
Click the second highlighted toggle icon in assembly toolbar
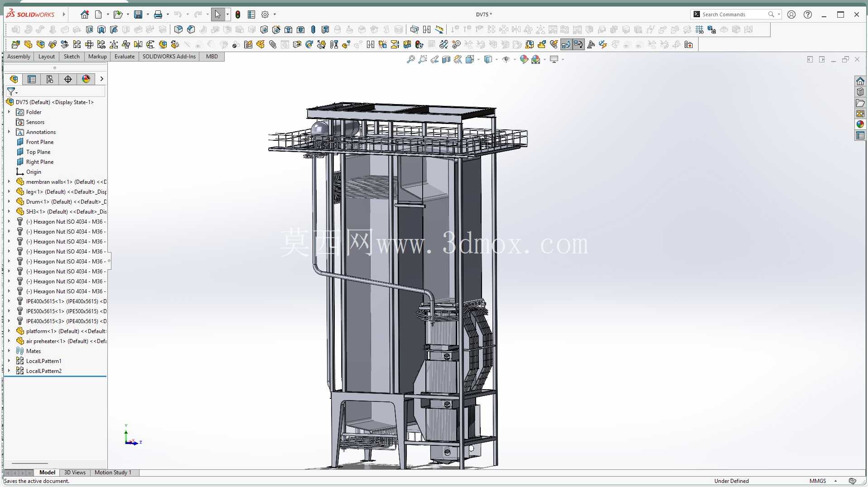(578, 44)
